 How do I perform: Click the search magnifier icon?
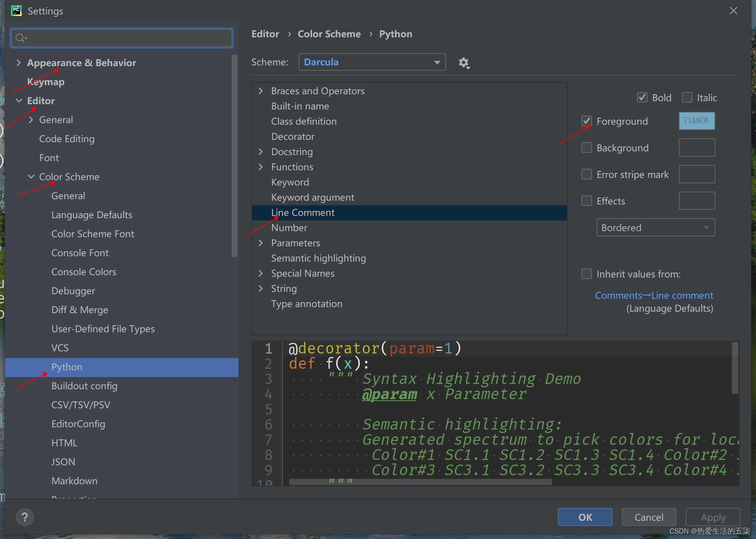[x=21, y=38]
